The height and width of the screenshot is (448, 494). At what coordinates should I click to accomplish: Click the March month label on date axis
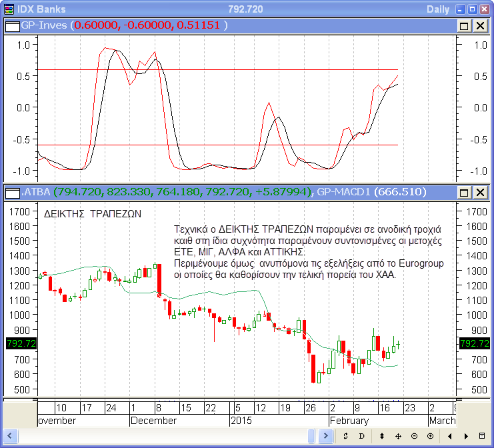442,421
